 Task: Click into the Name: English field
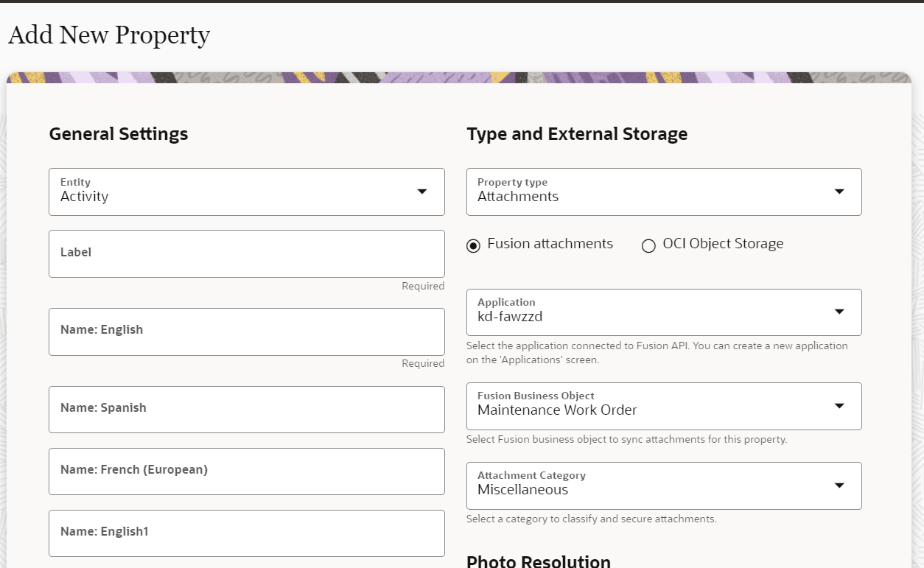(247, 332)
